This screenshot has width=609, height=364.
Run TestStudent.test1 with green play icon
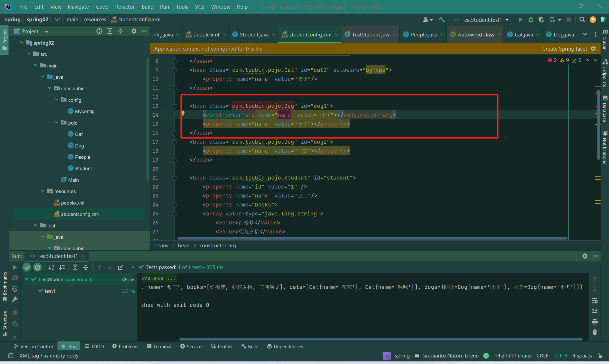coord(520,20)
